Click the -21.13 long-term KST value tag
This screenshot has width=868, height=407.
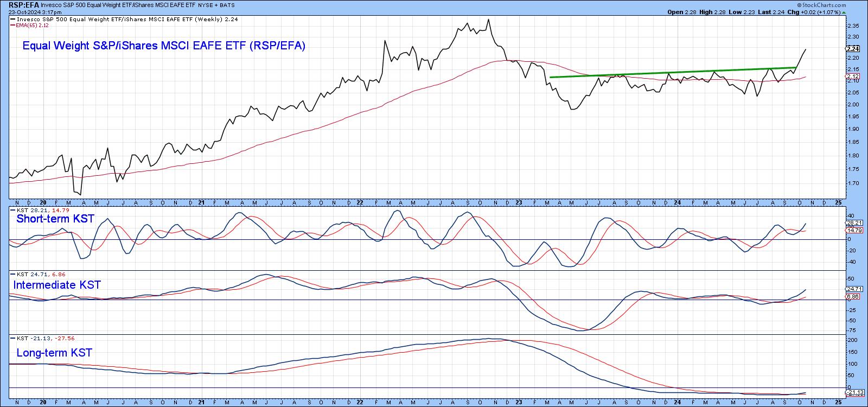click(856, 392)
